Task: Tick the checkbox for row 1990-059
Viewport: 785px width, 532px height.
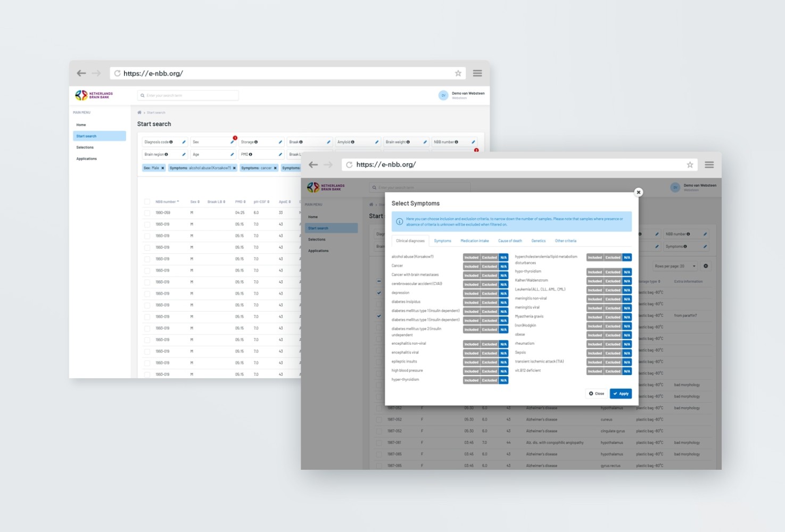Action: pyautogui.click(x=147, y=213)
